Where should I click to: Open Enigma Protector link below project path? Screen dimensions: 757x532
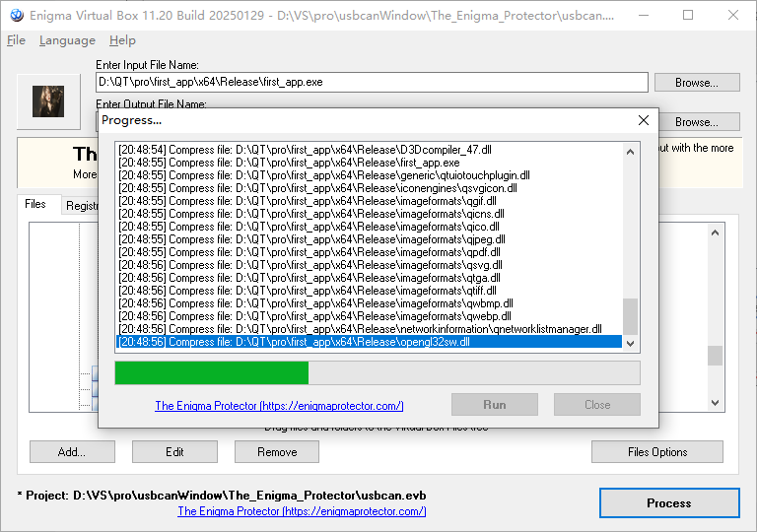(x=302, y=510)
